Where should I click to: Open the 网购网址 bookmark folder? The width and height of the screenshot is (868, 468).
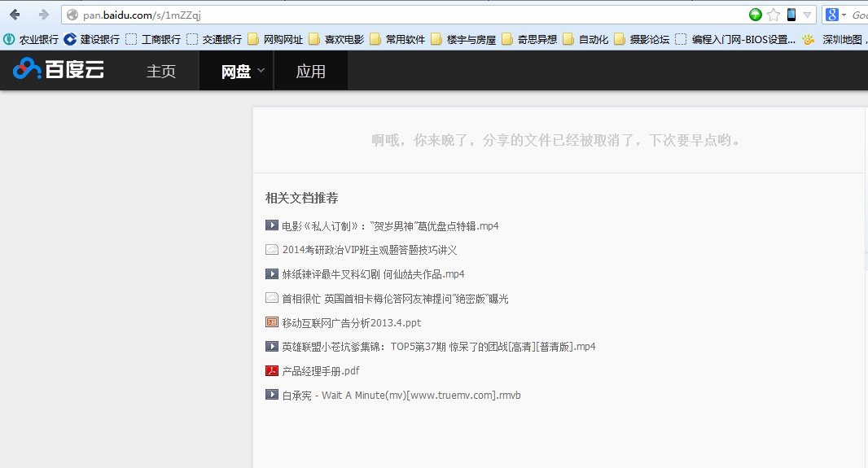pyautogui.click(x=275, y=39)
